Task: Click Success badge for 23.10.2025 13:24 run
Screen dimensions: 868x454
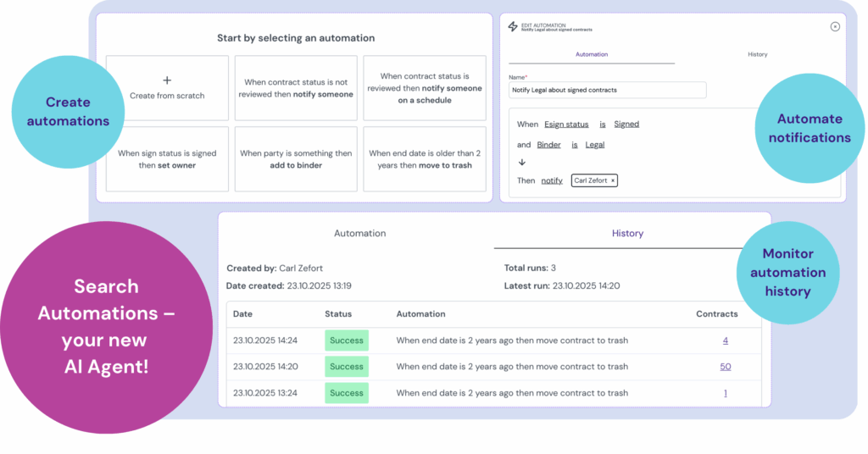Action: (x=347, y=393)
